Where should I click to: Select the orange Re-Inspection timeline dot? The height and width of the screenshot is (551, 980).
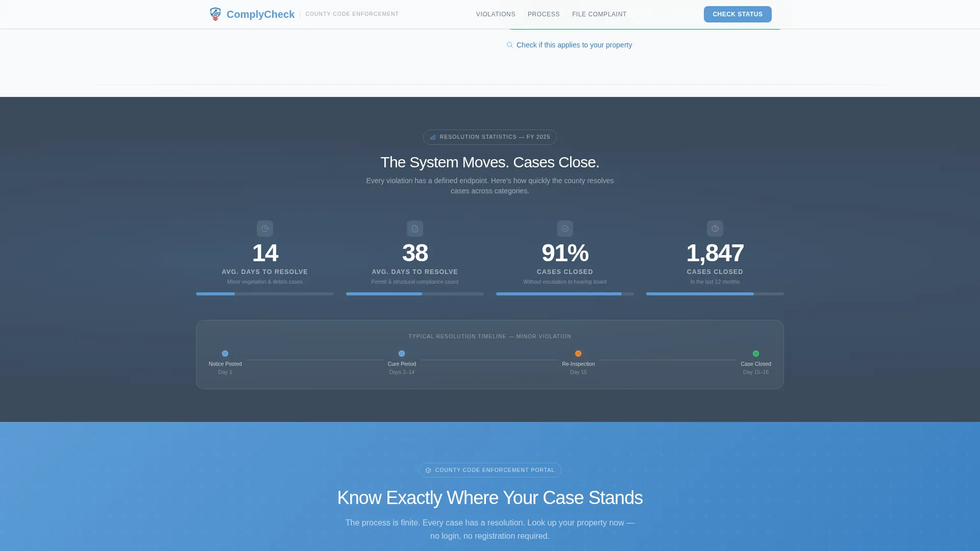coord(578,354)
